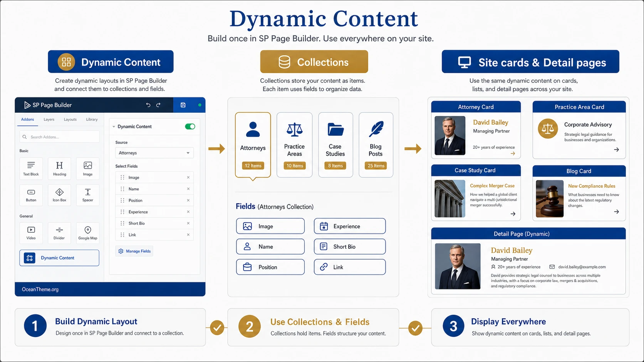This screenshot has height=362, width=644.
Task: Remove the Name field from Select Fields
Action: [x=188, y=189]
